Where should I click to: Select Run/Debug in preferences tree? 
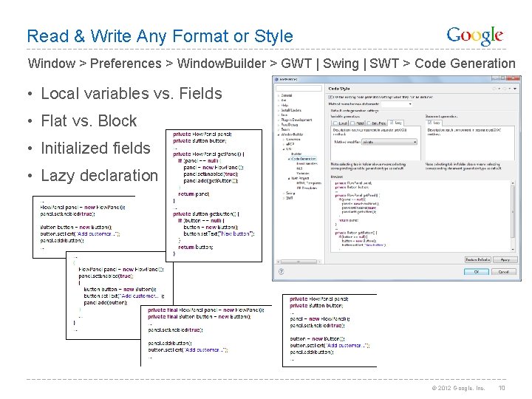pyautogui.click(x=290, y=125)
